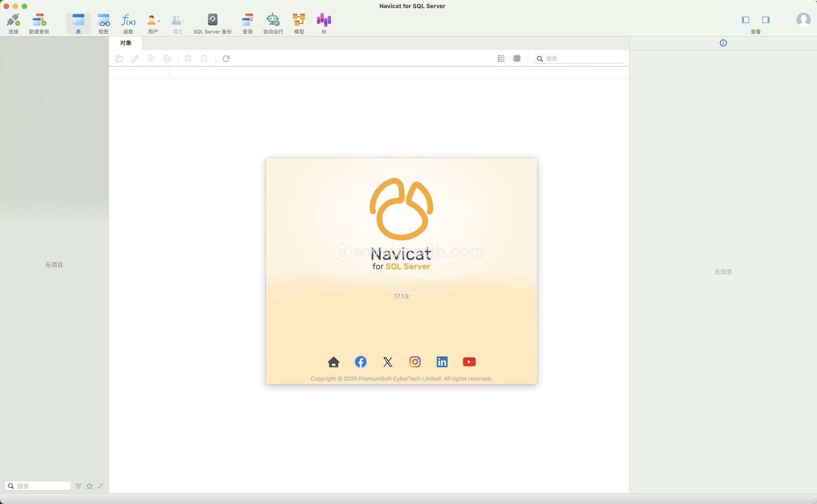
Task: Click the 无项目 text in sidebar
Action: click(54, 265)
